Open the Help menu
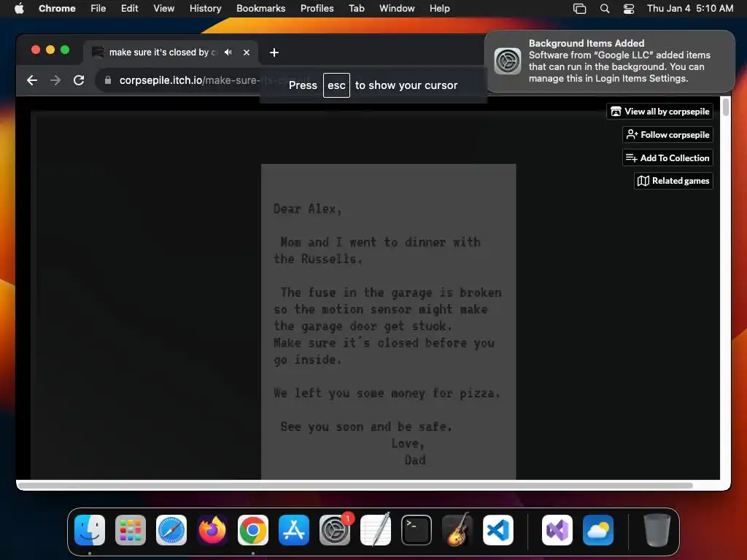Screen dimensions: 747x560 pos(439,9)
